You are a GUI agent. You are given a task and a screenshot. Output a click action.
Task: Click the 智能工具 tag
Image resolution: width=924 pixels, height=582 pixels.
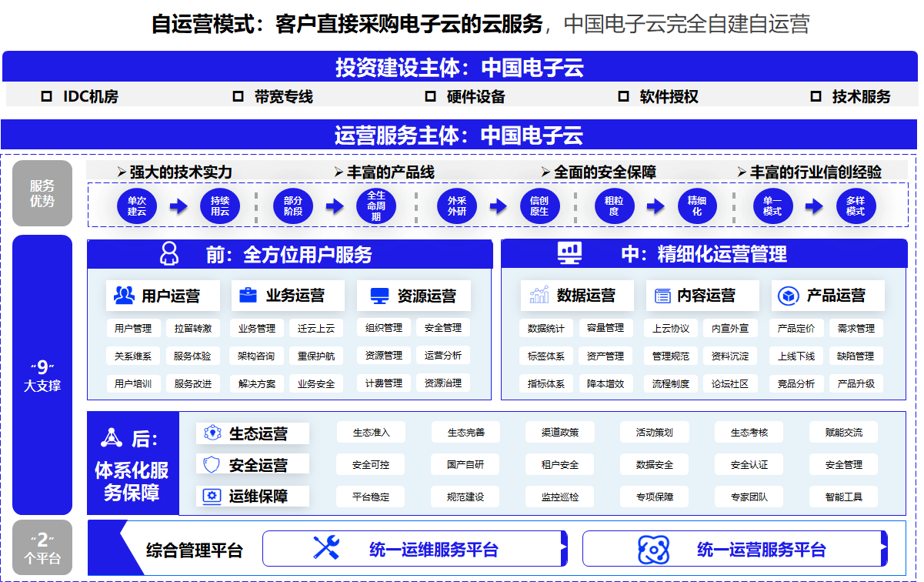coord(844,497)
